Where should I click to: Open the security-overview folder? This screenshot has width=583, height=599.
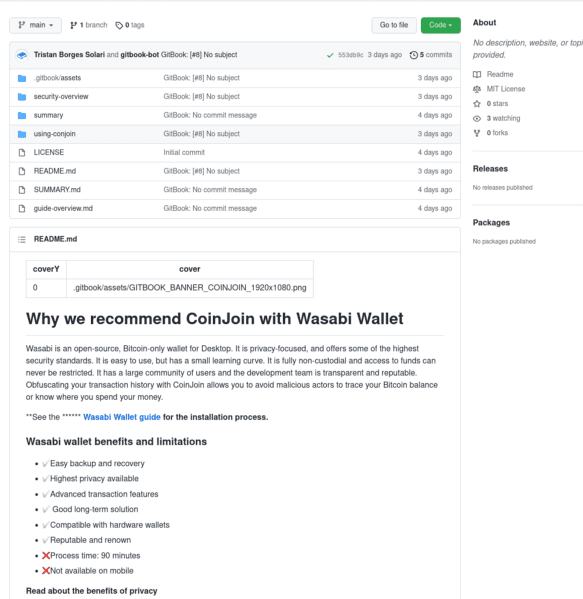point(61,97)
